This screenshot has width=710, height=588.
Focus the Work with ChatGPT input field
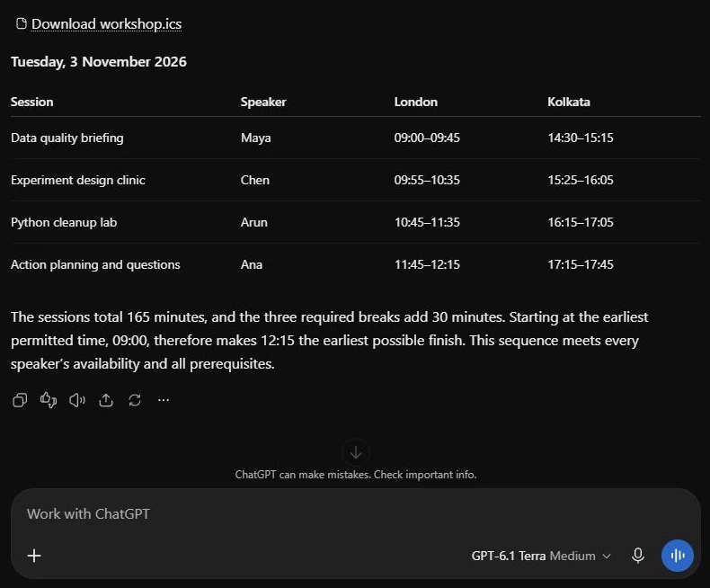tap(356, 514)
